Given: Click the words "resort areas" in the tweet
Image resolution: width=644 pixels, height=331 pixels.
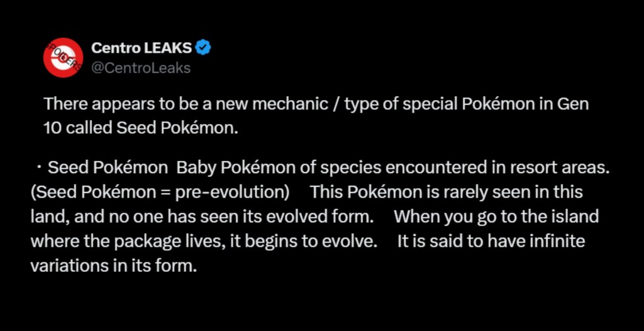Looking at the screenshot, I should point(569,168).
